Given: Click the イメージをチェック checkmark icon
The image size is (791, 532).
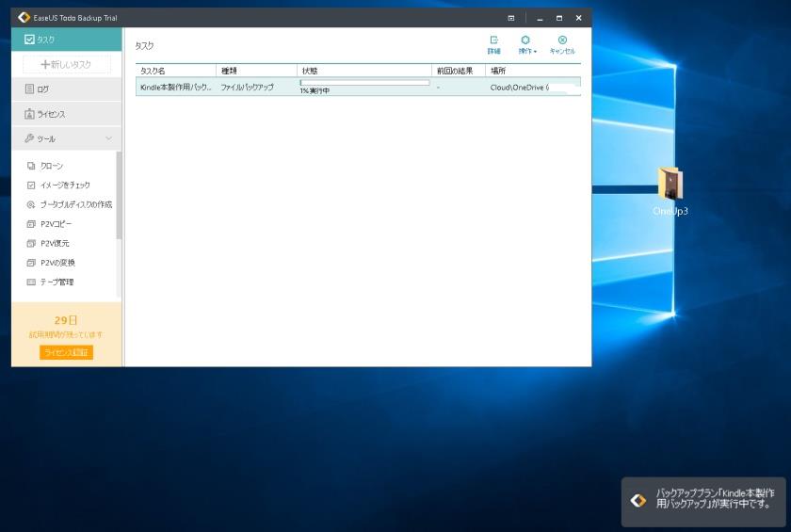Looking at the screenshot, I should [x=31, y=185].
